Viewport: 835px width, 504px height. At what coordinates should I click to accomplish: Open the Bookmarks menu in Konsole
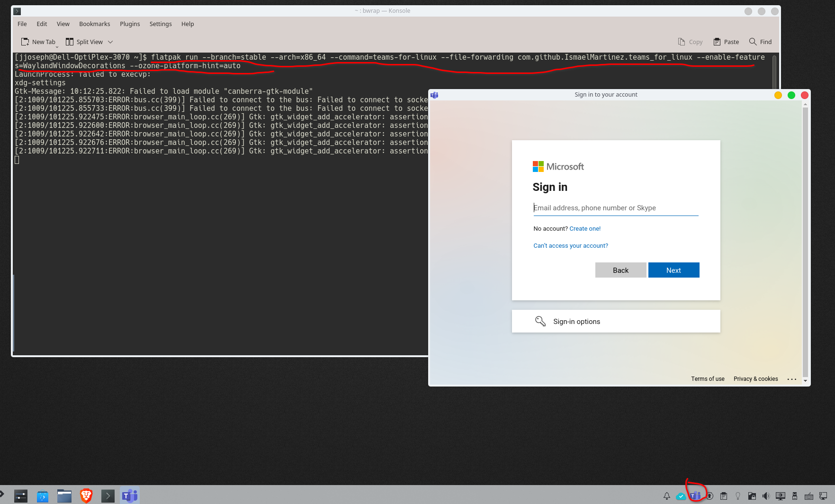click(94, 24)
